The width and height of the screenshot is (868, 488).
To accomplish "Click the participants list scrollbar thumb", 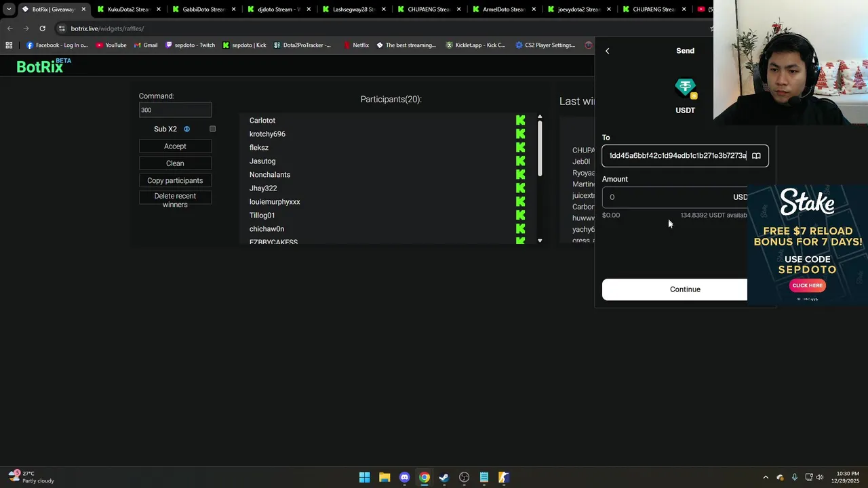I will [540, 149].
